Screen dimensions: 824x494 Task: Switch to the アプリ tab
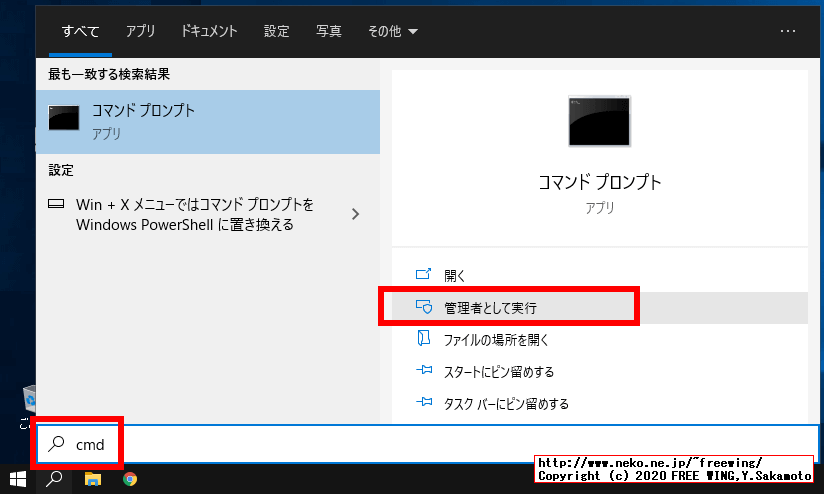click(140, 32)
